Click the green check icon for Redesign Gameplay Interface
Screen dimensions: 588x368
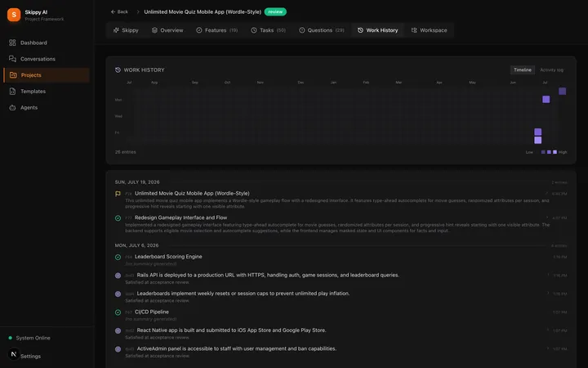click(x=118, y=218)
